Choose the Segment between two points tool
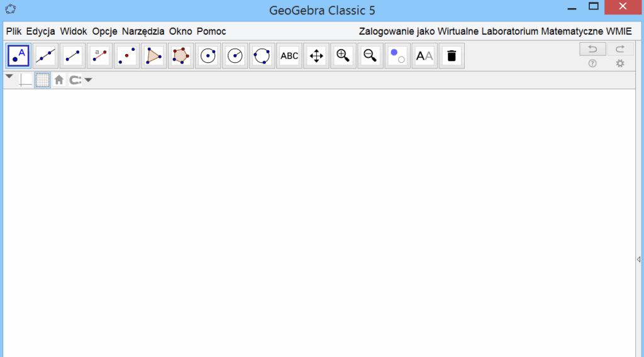Screen dimensions: 644x357 pos(73,56)
